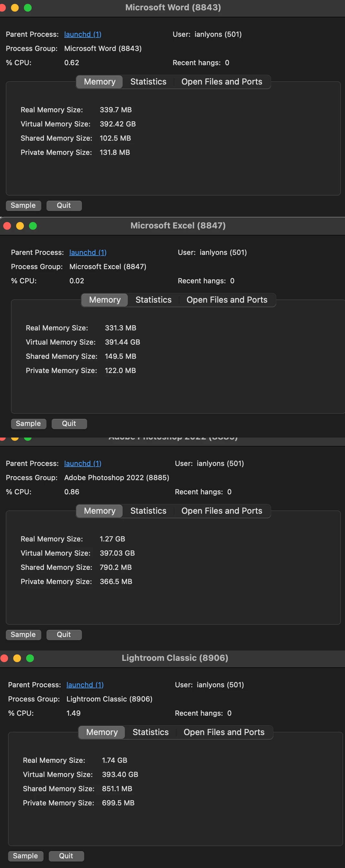Viewport: 345px width, 868px height.
Task: Open Files and Ports tab in Excel window
Action: (x=227, y=300)
